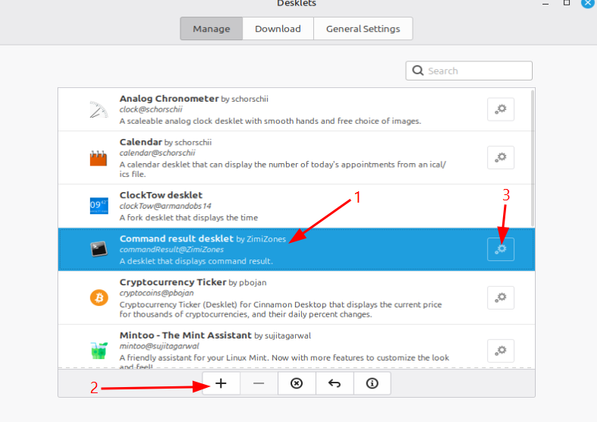Select the ClockTow desklet title
The height and width of the screenshot is (422, 597).
coord(161,195)
